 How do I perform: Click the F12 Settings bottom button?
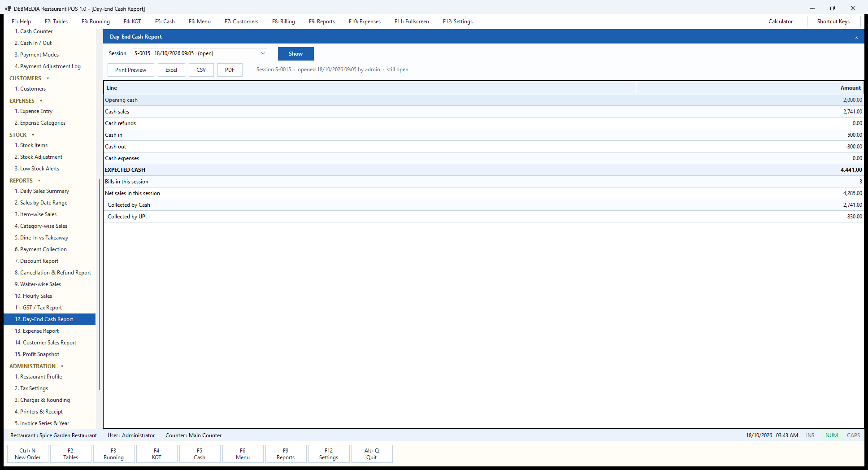pos(329,454)
